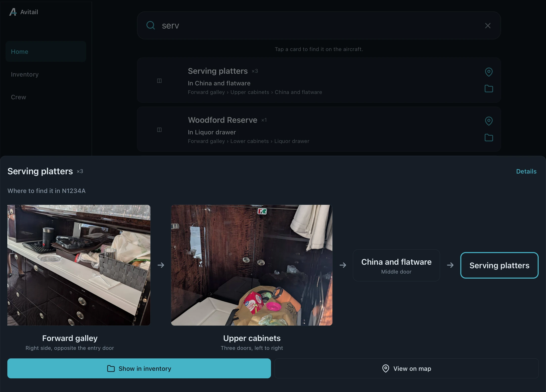Click the Serving platters result card title

pyautogui.click(x=218, y=71)
